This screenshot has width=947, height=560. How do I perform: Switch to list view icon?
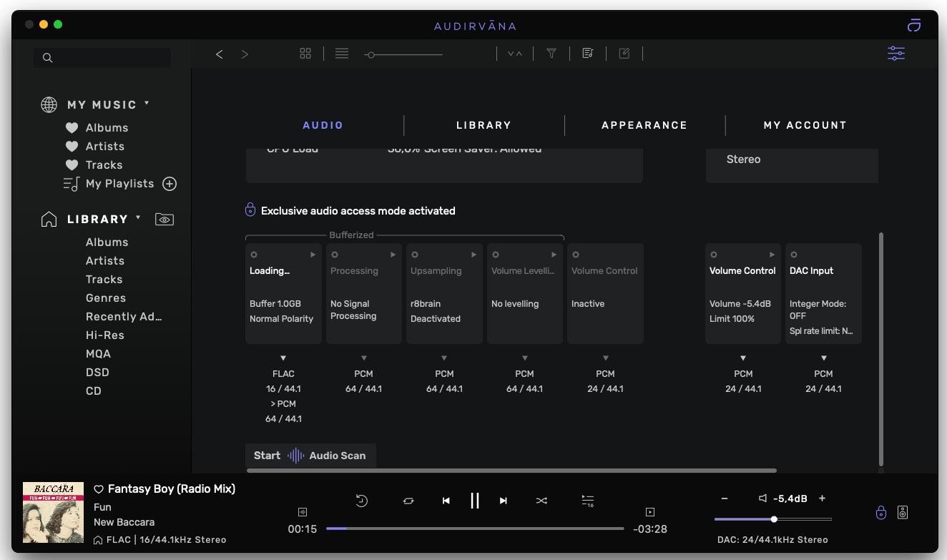click(342, 54)
